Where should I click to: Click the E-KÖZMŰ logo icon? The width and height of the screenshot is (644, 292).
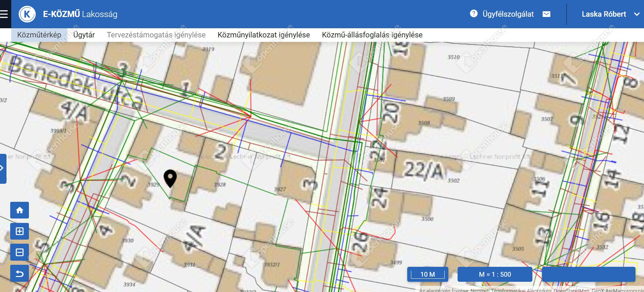point(27,14)
